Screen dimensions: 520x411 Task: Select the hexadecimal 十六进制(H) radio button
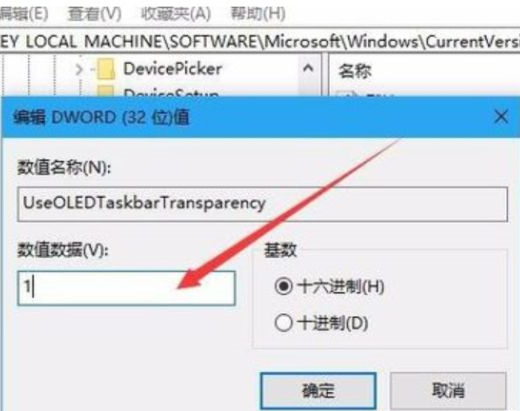point(283,286)
